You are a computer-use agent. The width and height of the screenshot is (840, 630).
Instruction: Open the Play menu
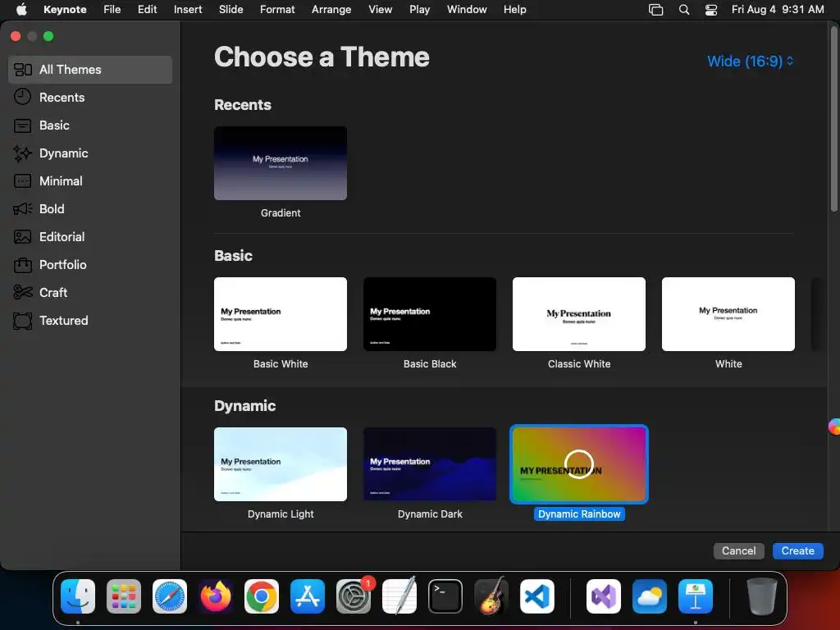coord(419,9)
